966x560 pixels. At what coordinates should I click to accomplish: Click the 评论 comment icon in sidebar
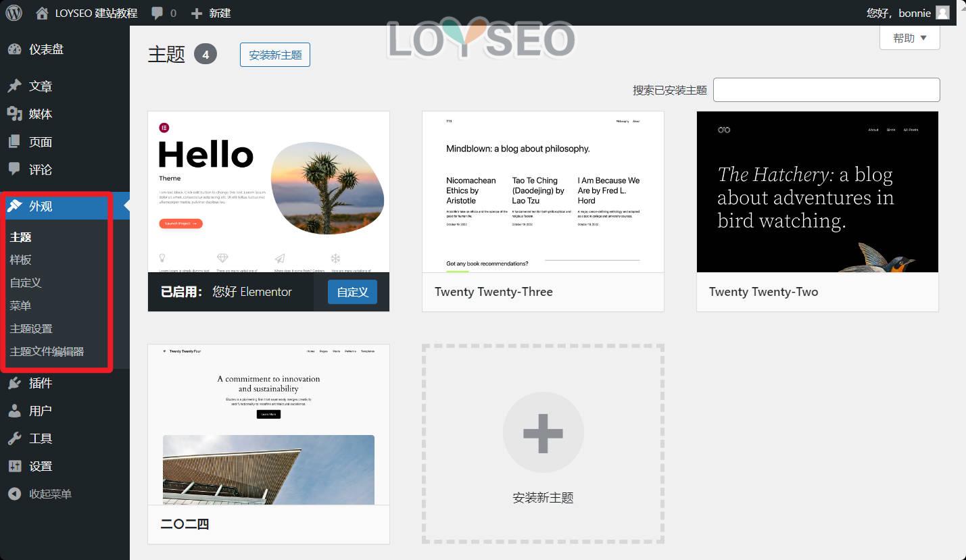pyautogui.click(x=14, y=170)
